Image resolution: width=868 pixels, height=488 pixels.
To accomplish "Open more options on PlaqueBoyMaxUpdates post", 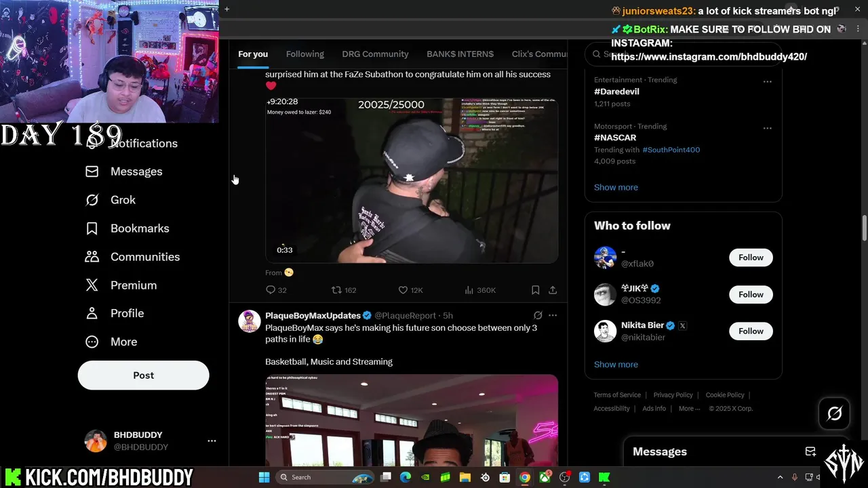I will (553, 315).
